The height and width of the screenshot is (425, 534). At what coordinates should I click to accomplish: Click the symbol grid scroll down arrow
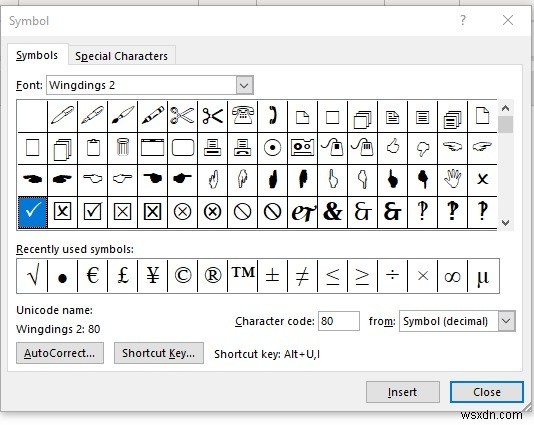[x=506, y=223]
